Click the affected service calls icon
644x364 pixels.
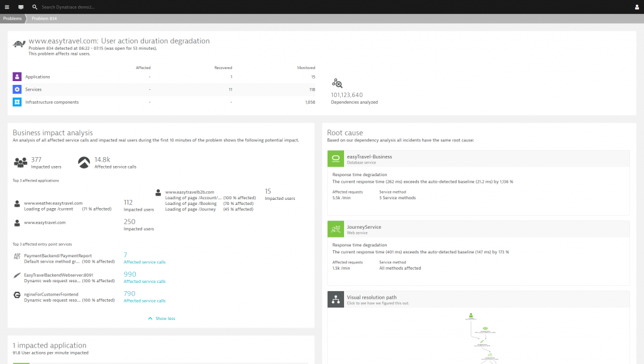point(84,162)
